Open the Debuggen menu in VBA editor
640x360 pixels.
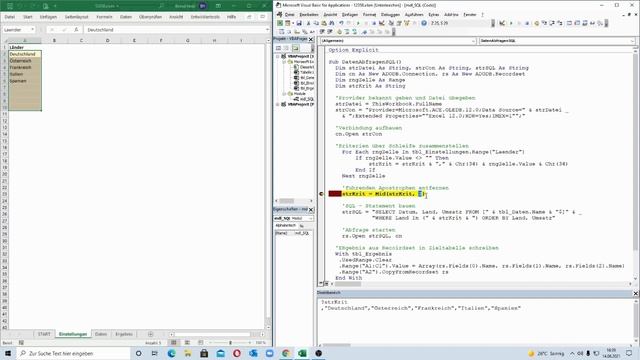[x=390, y=14]
